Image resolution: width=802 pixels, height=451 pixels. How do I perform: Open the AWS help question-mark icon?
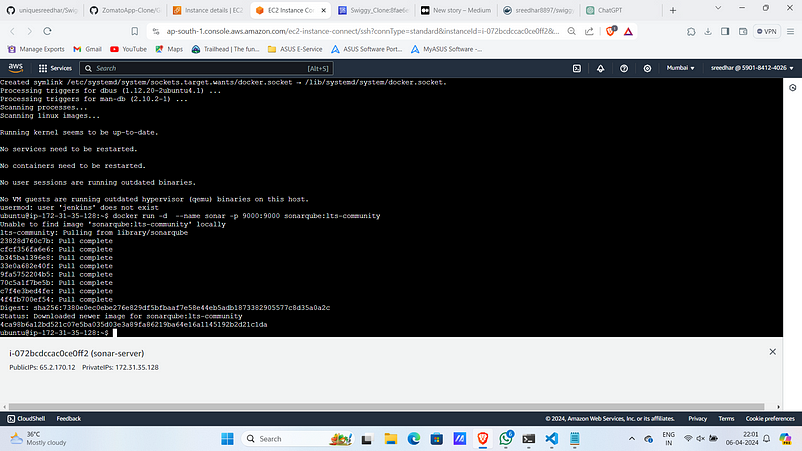click(624, 68)
